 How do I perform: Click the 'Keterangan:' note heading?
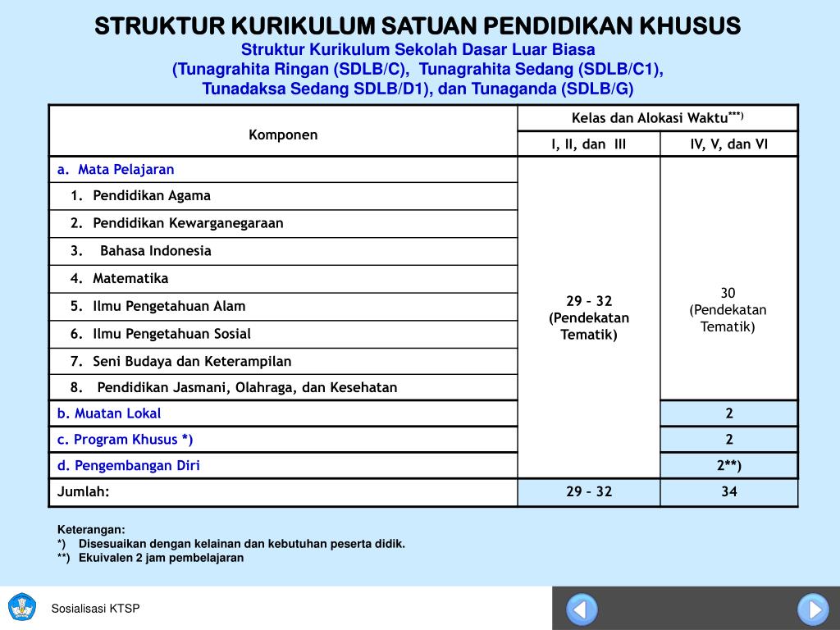(91, 530)
